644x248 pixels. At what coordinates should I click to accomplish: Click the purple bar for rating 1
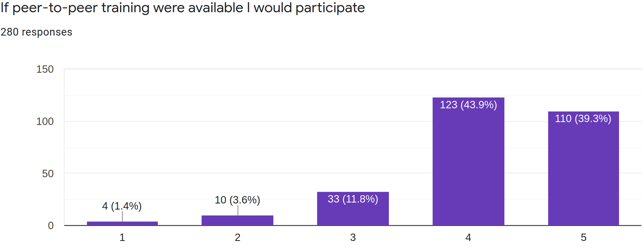122,223
